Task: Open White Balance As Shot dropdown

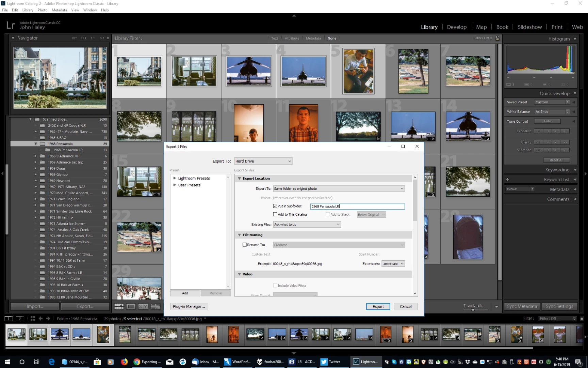Action: pyautogui.click(x=552, y=112)
